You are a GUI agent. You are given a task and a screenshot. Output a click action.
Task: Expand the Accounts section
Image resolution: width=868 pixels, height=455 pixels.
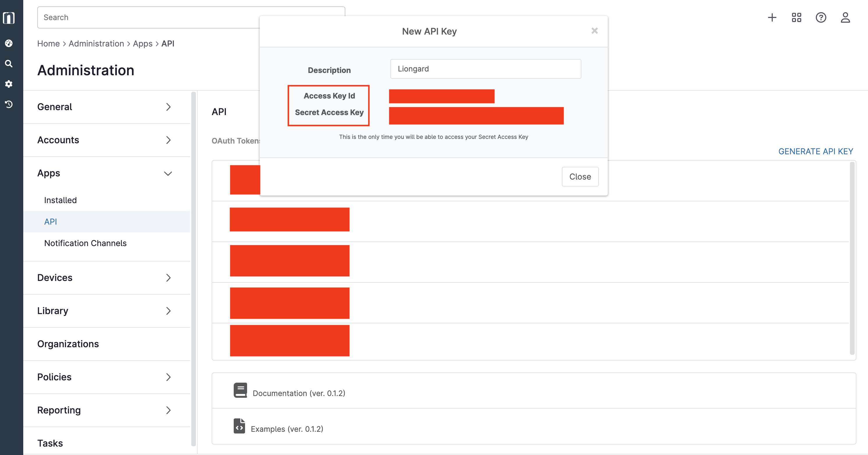click(x=104, y=140)
